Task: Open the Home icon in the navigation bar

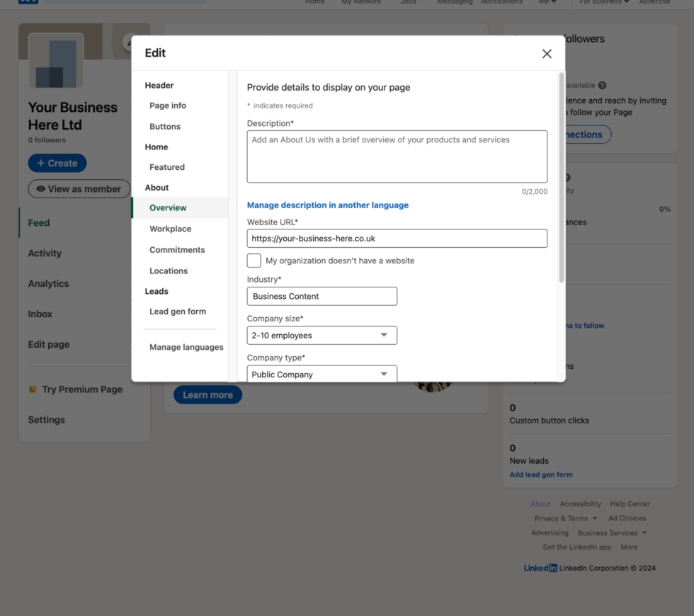Action: 314,1
